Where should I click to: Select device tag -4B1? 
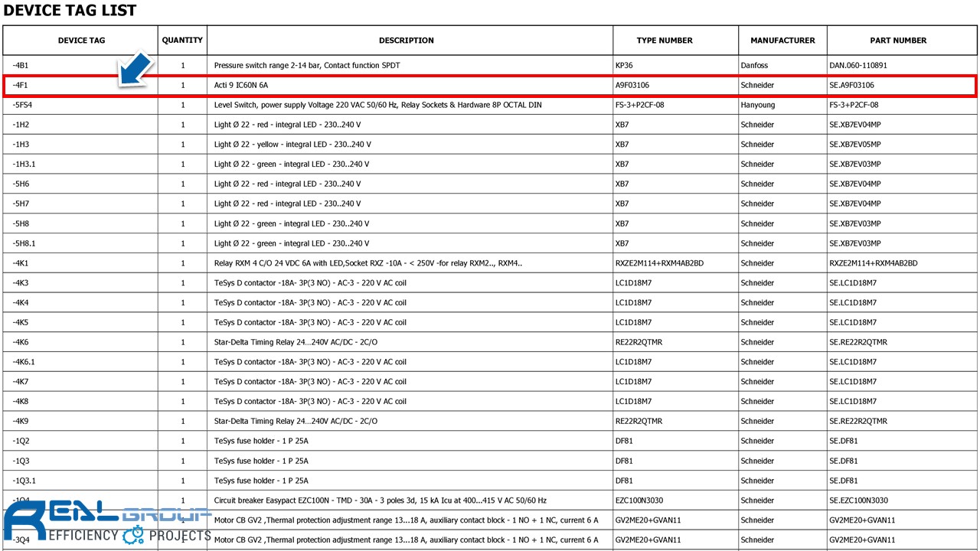(x=21, y=66)
